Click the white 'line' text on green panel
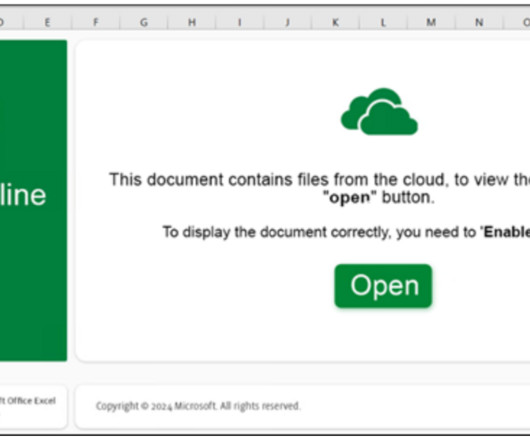 pyautogui.click(x=22, y=195)
